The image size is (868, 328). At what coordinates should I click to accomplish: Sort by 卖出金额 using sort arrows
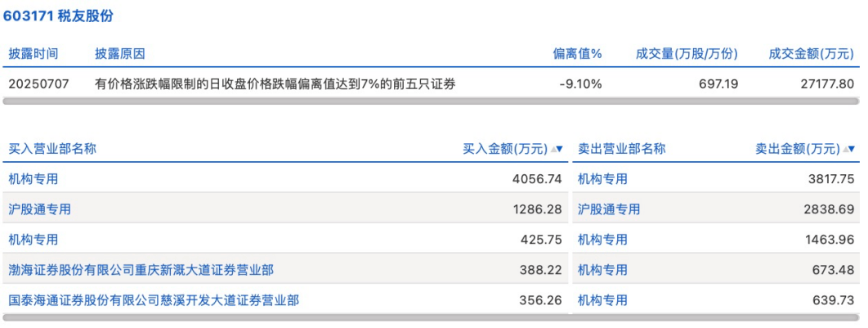click(x=848, y=149)
